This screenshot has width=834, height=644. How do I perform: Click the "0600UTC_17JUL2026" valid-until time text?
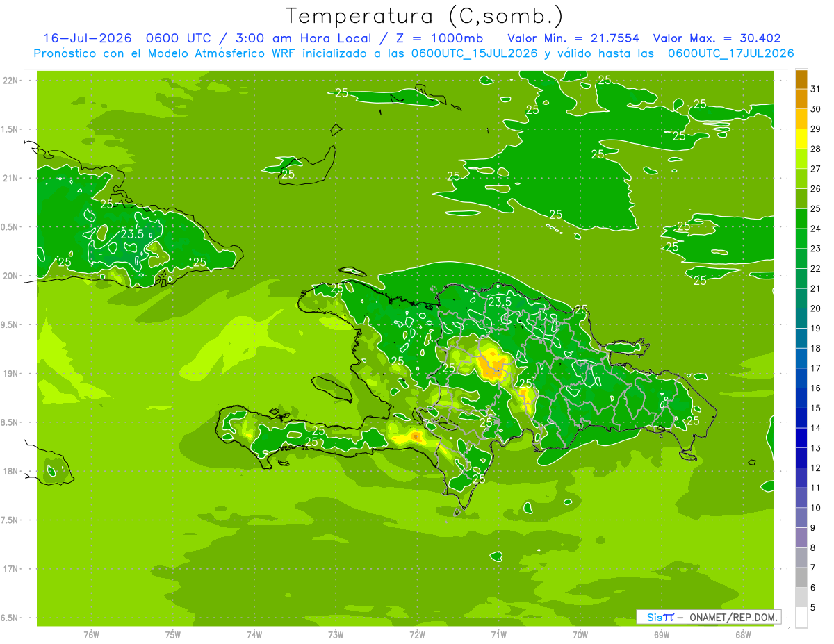(730, 53)
